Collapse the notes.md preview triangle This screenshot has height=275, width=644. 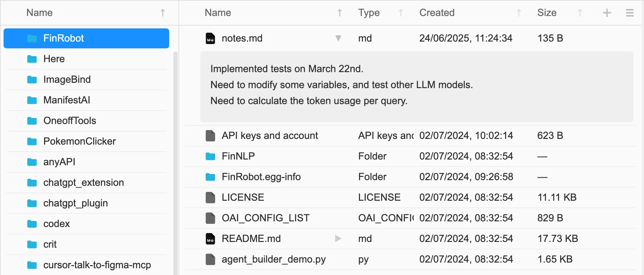pyautogui.click(x=338, y=38)
